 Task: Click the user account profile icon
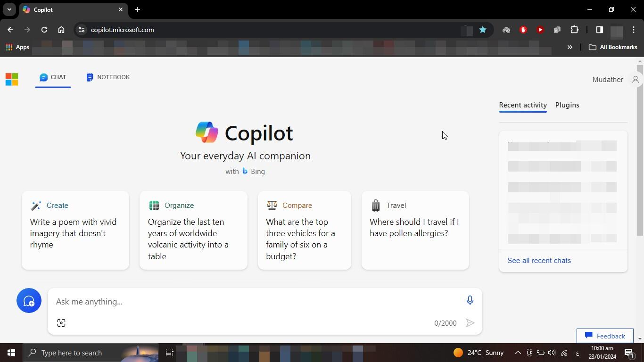coord(635,80)
